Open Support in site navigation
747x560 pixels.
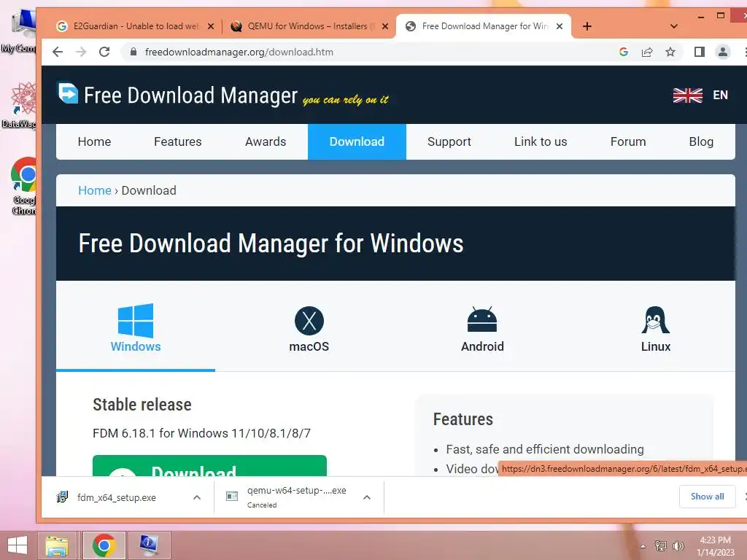[449, 142]
